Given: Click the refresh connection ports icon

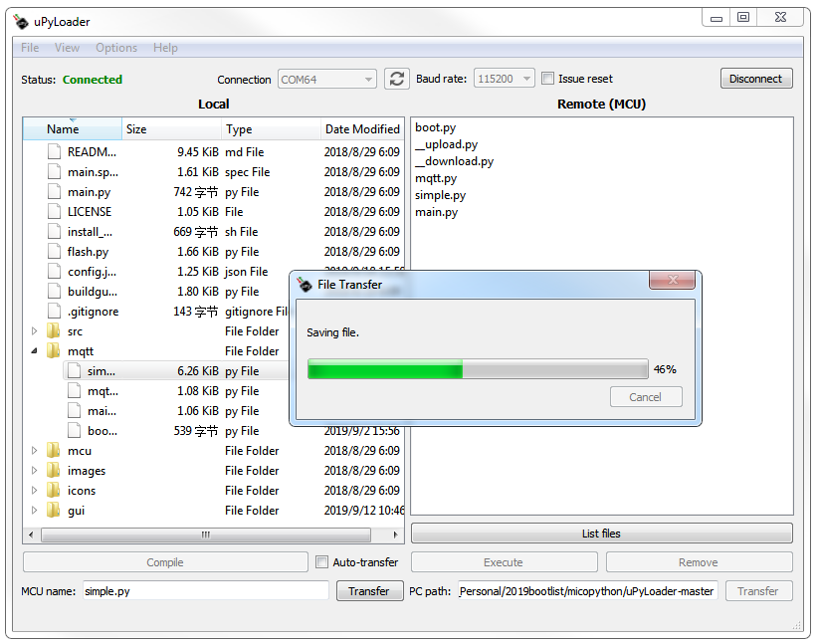Looking at the screenshot, I should pyautogui.click(x=396, y=79).
